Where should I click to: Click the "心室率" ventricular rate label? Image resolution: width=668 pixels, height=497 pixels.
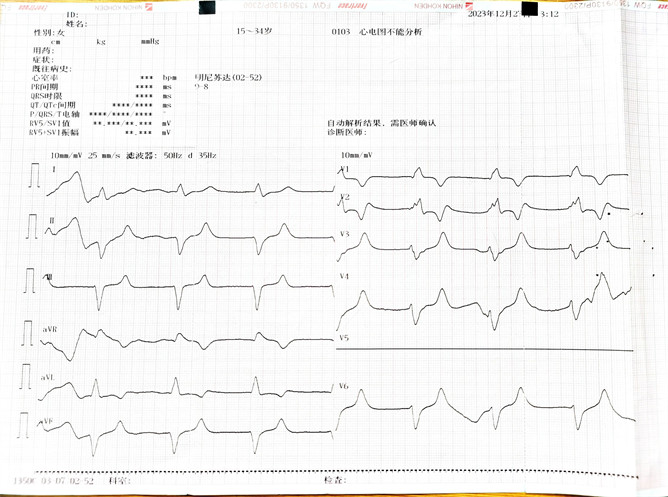(x=44, y=78)
